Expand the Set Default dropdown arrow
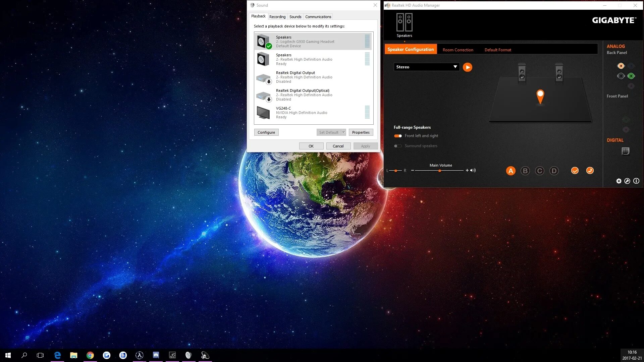This screenshot has width=644, height=362. click(343, 132)
